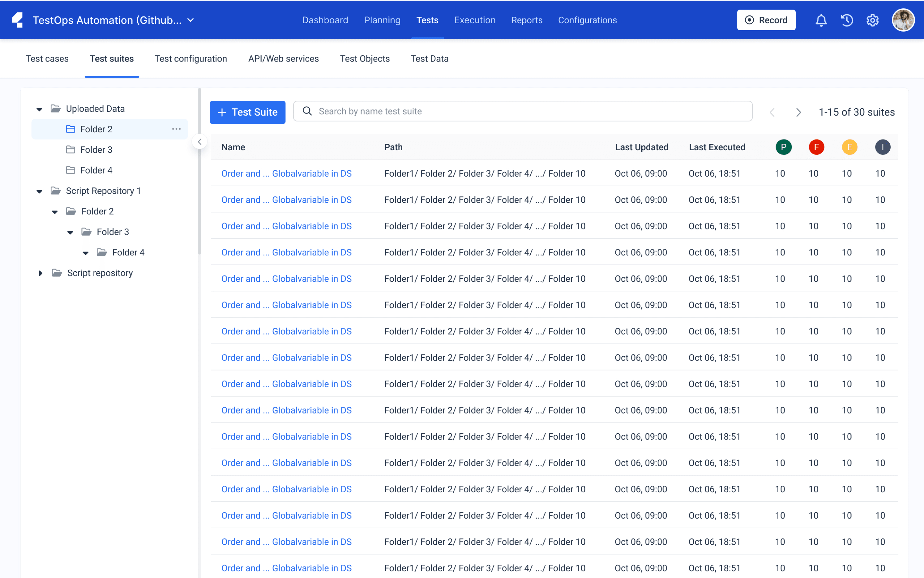Open the notifications bell
924x578 pixels.
click(821, 20)
